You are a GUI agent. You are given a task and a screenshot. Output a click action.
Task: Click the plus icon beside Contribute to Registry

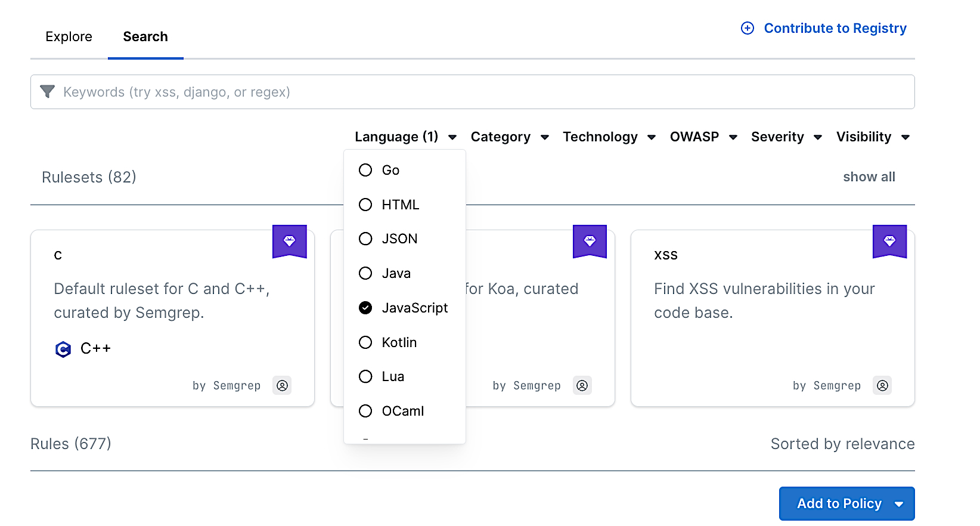747,29
